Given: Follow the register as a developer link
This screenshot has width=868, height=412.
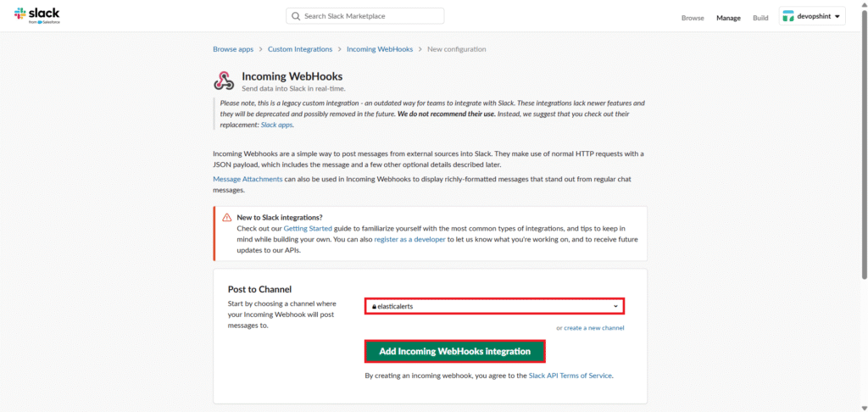Looking at the screenshot, I should (x=409, y=239).
